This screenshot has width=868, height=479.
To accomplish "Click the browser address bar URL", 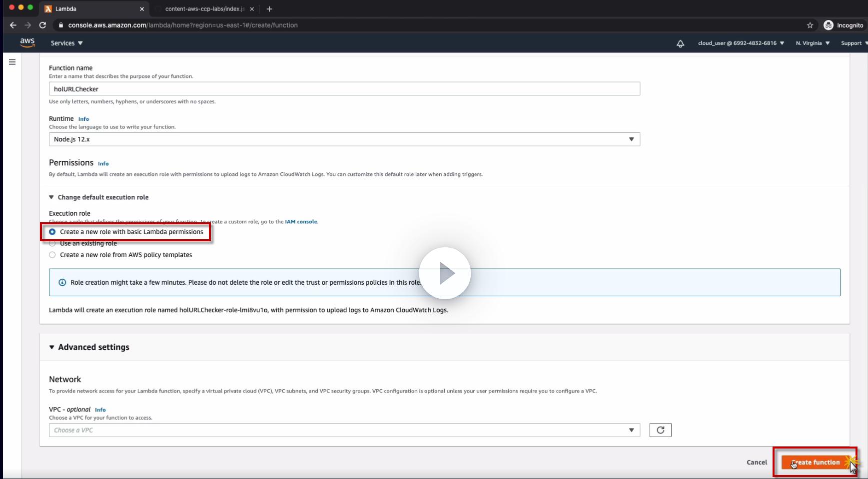I will pyautogui.click(x=183, y=25).
